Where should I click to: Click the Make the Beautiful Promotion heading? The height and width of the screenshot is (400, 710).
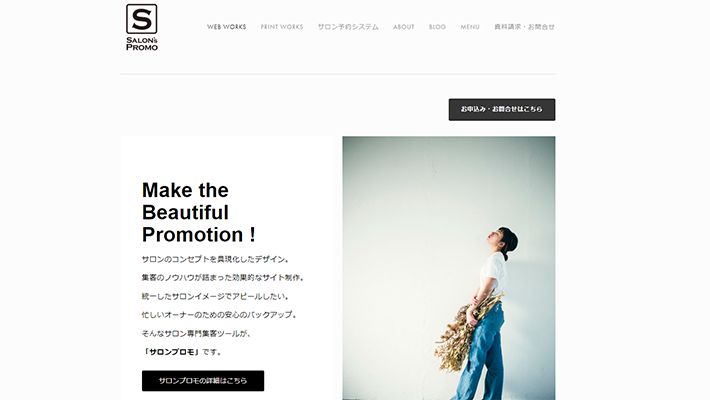[199, 212]
